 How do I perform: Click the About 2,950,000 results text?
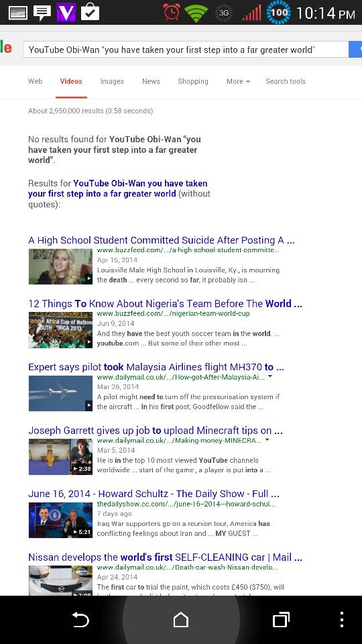point(90,111)
